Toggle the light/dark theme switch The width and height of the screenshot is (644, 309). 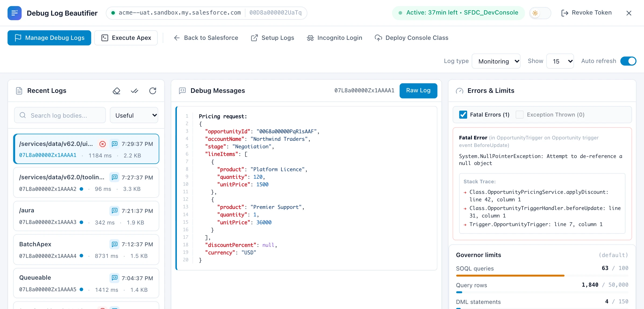pos(540,13)
